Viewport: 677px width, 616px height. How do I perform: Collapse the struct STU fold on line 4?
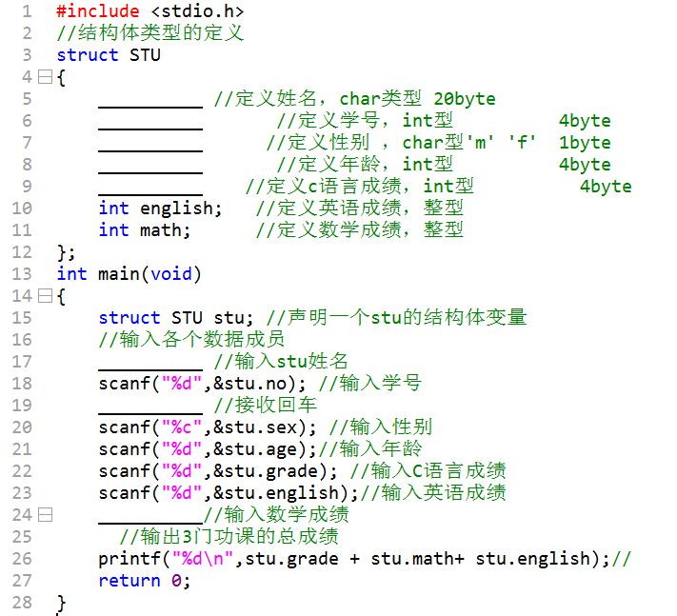[45, 77]
